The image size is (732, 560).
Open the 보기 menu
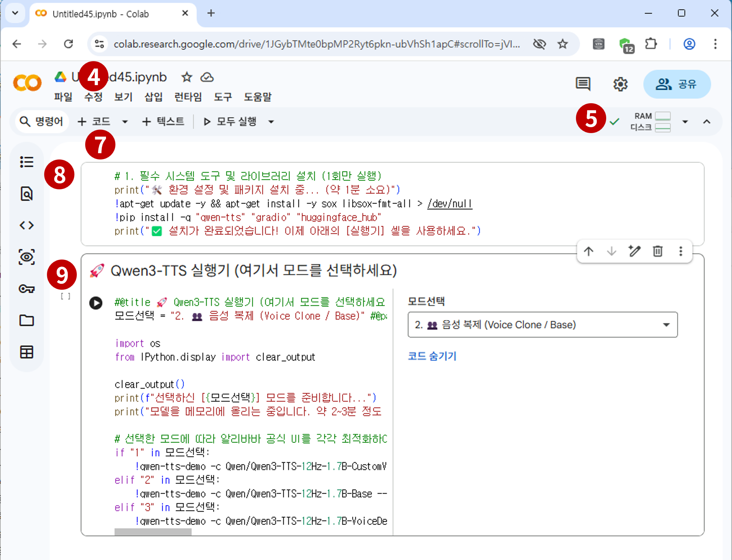tap(123, 97)
